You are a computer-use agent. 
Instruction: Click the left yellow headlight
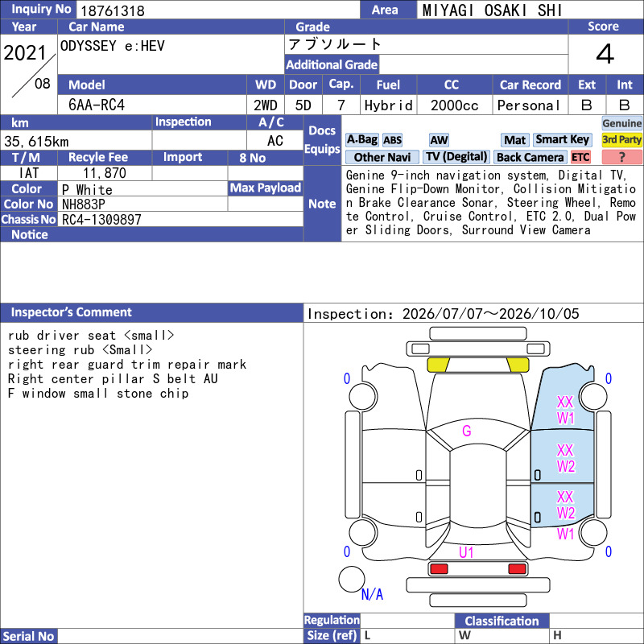tap(438, 365)
